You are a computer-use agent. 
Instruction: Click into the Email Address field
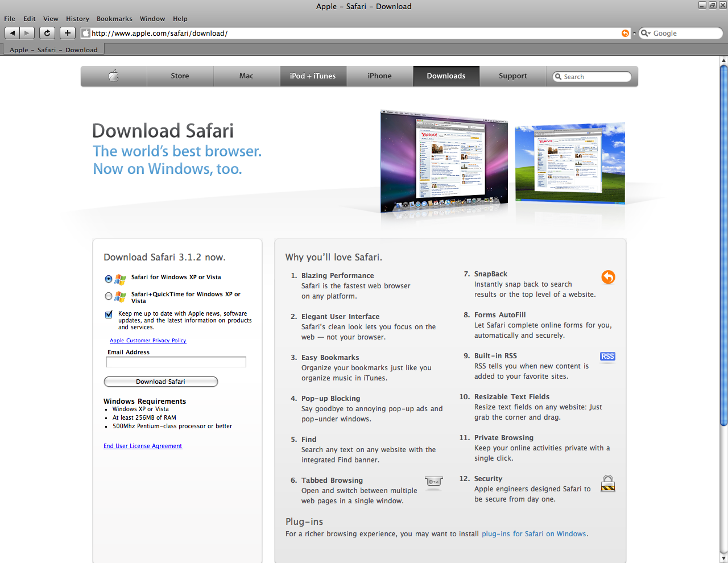pos(176,362)
